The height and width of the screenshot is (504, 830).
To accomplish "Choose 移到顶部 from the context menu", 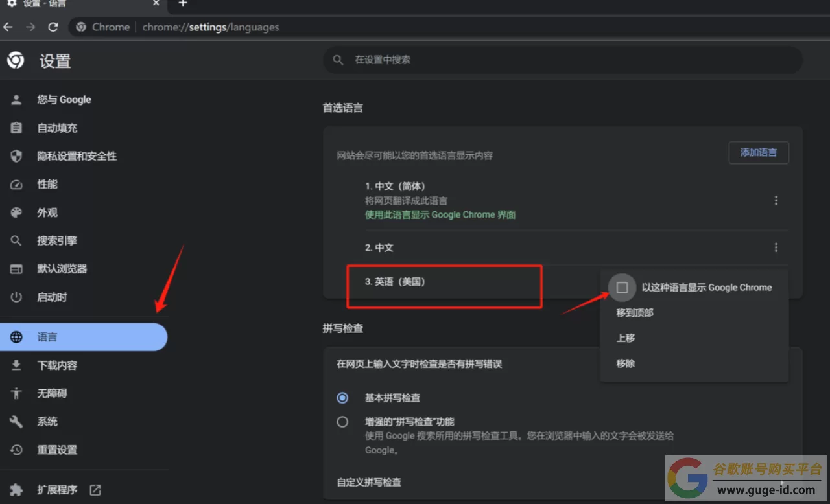I will 635,313.
